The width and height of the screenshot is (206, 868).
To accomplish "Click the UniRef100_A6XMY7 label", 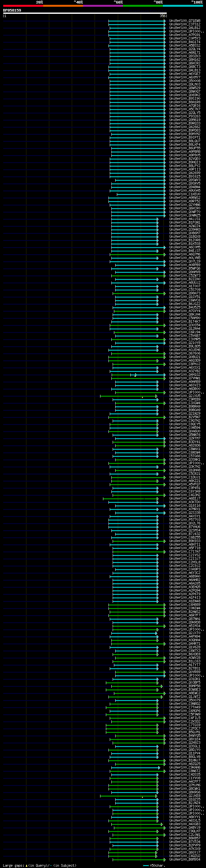I will 185,78.
